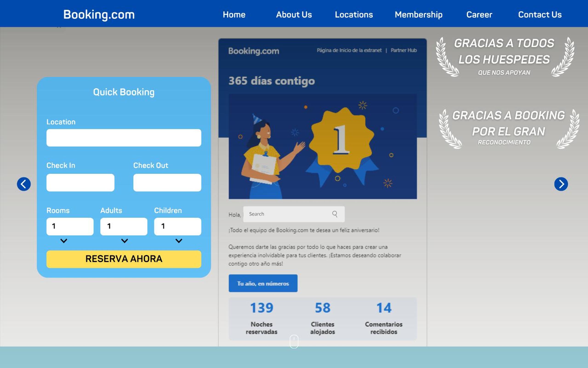The height and width of the screenshot is (368, 588).
Task: Click the 'GRACIAS A BOOKING POR EL GRAN' text
Action: point(508,124)
